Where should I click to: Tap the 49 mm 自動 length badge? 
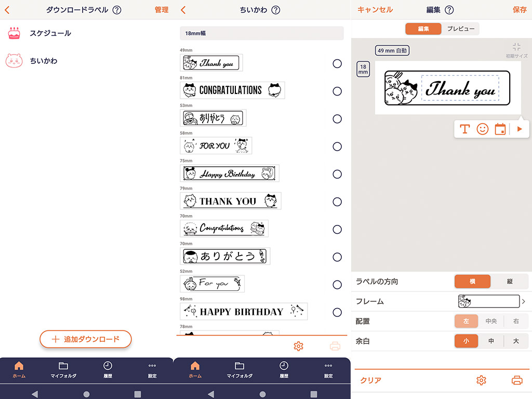click(x=392, y=50)
